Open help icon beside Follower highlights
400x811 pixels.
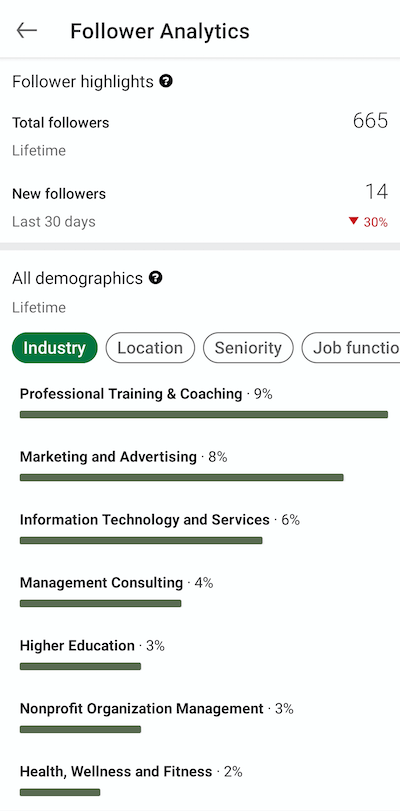tap(166, 81)
